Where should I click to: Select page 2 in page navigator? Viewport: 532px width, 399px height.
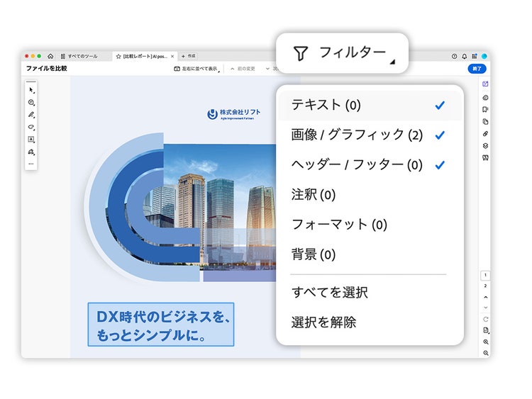click(x=485, y=286)
